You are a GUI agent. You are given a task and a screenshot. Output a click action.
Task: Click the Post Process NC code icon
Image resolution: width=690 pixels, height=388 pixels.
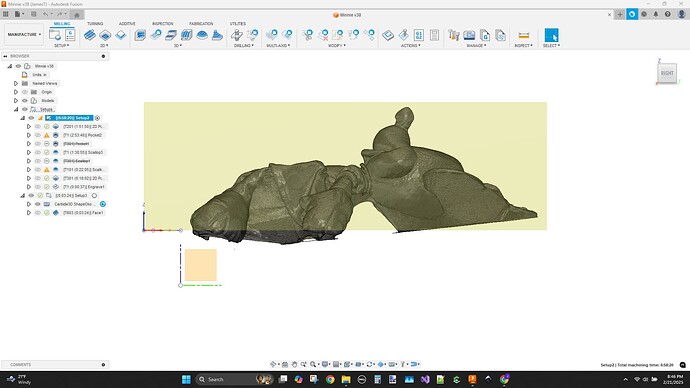click(418, 35)
